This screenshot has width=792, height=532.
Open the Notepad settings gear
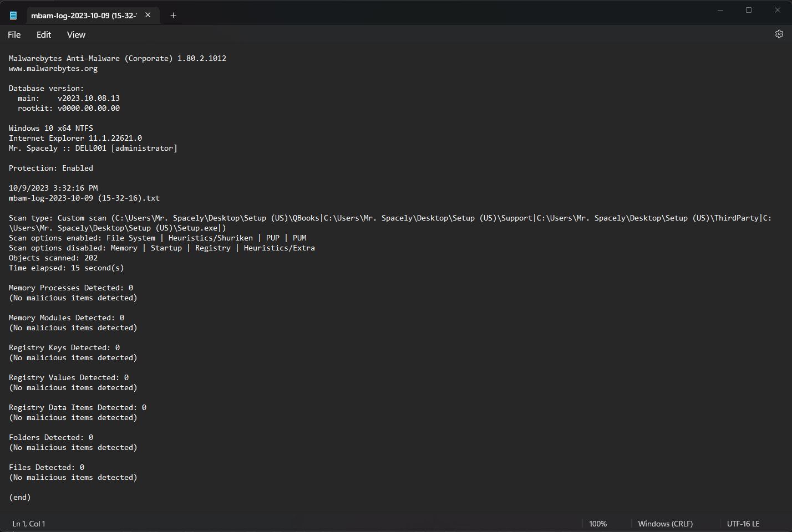click(x=779, y=34)
